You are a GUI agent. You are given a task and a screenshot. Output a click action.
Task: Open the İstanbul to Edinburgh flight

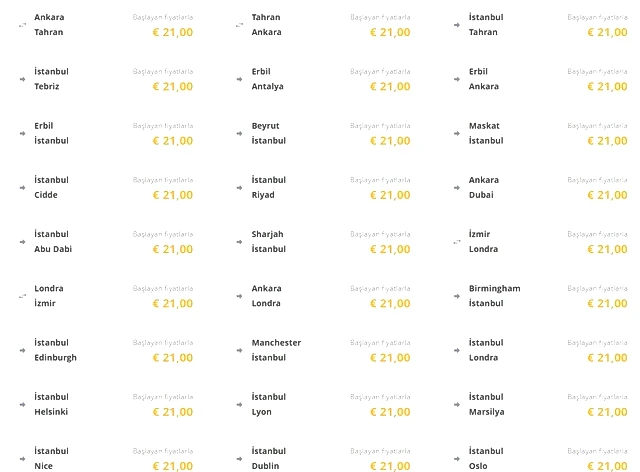(106, 350)
